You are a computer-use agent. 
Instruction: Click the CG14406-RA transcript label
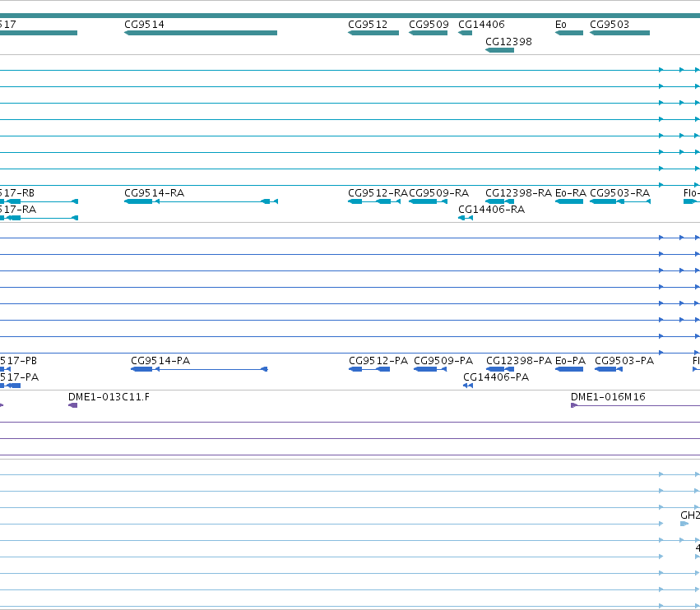(492, 210)
